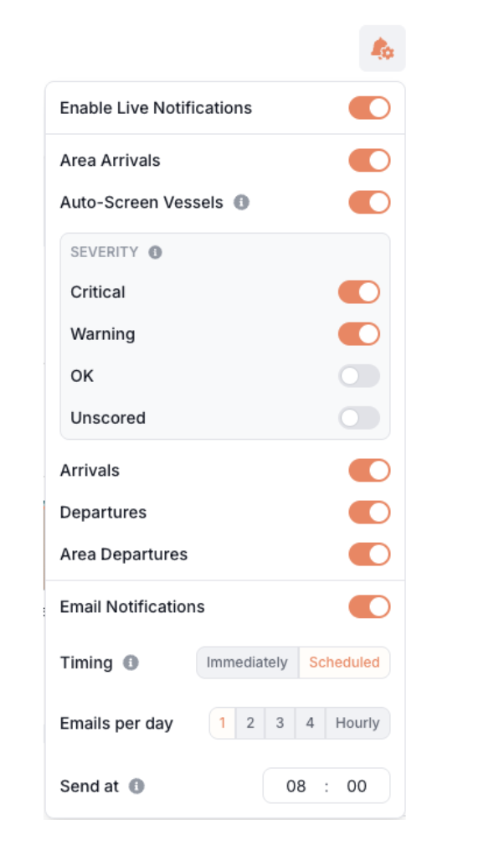This screenshot has width=504, height=856.
Task: Turn off Area Arrivals notifications
Action: click(369, 160)
